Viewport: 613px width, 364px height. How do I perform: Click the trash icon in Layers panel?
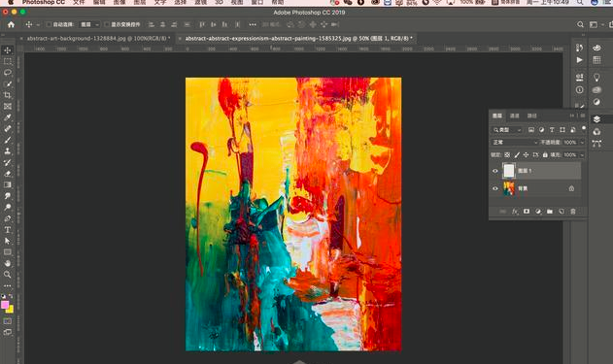(x=573, y=212)
